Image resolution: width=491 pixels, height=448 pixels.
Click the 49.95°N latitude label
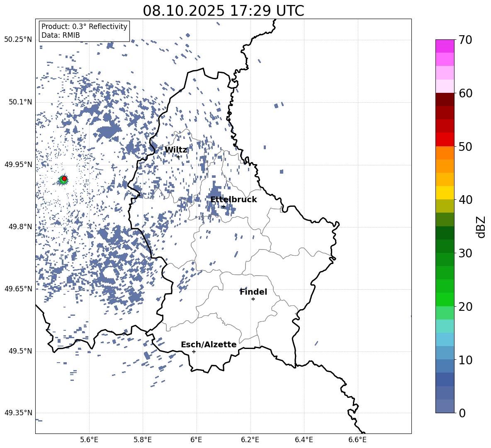18,165
